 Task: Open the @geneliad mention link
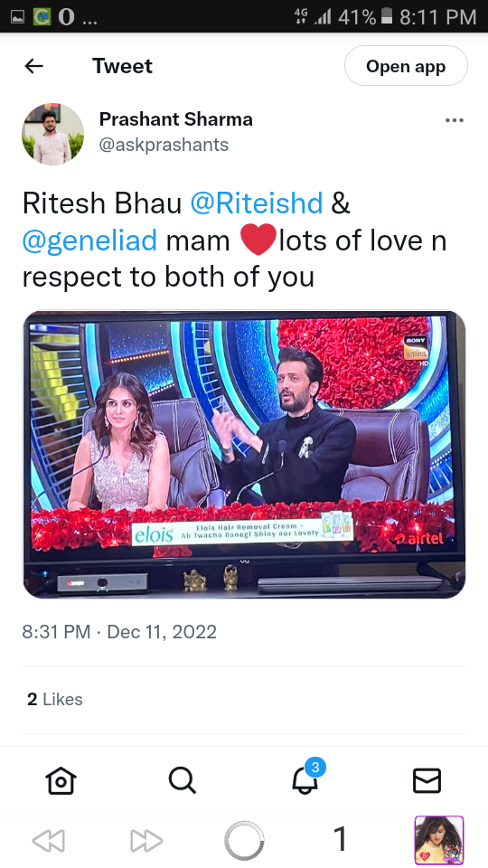(x=89, y=241)
